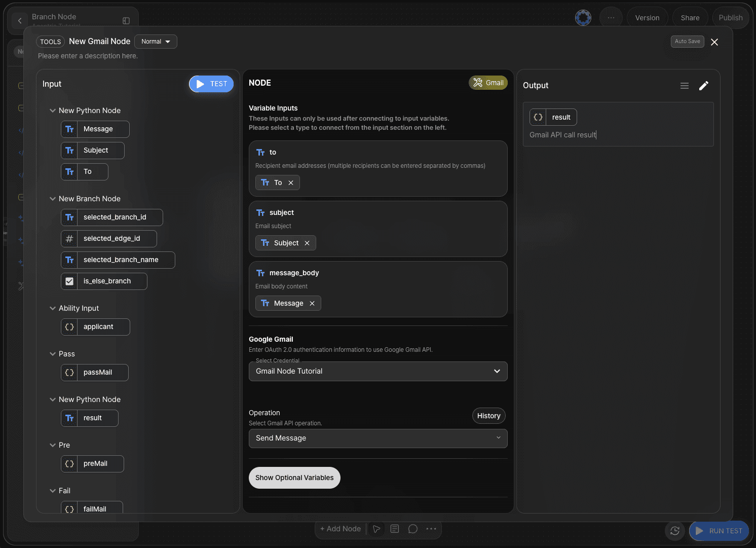Select the pointer tool in bottom toolbar
This screenshot has width=756, height=548.
coord(376,529)
